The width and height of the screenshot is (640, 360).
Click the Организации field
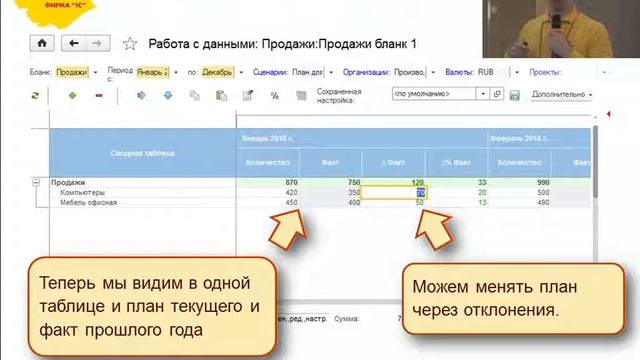[409, 72]
